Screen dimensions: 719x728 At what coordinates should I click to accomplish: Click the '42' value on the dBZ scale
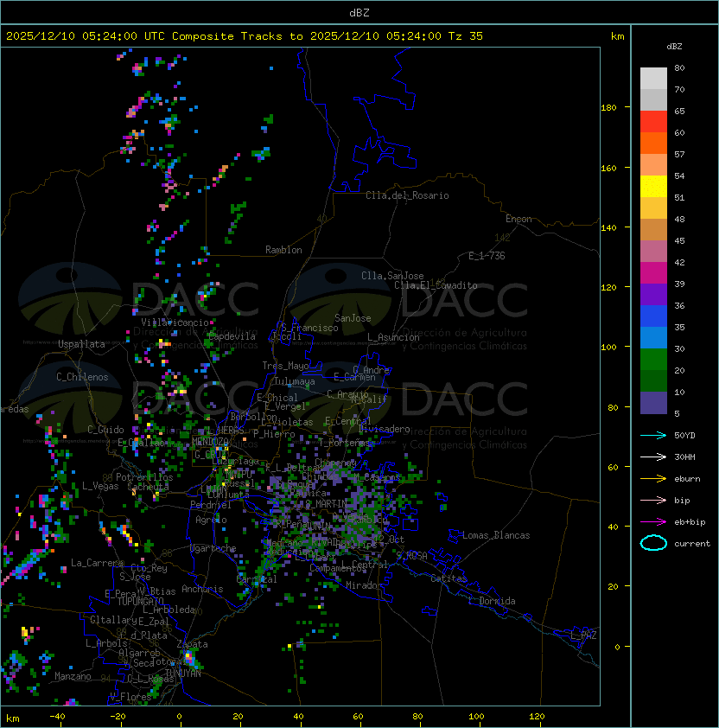679,262
